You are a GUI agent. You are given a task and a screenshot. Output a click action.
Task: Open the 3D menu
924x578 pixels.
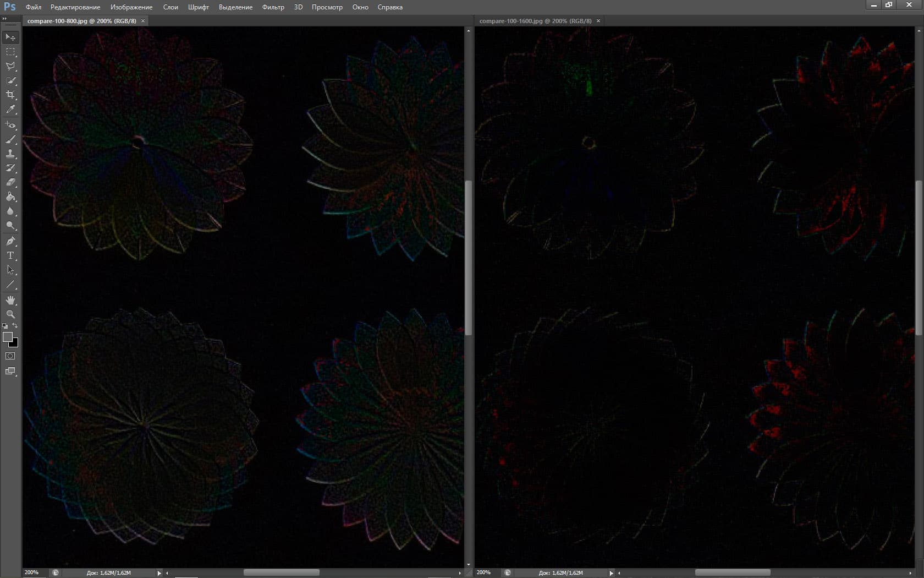(298, 7)
